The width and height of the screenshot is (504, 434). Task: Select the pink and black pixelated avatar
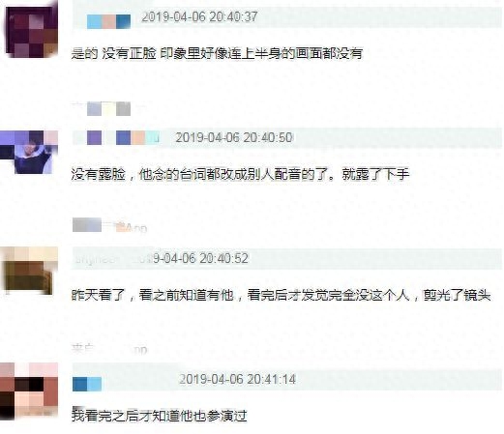29,391
